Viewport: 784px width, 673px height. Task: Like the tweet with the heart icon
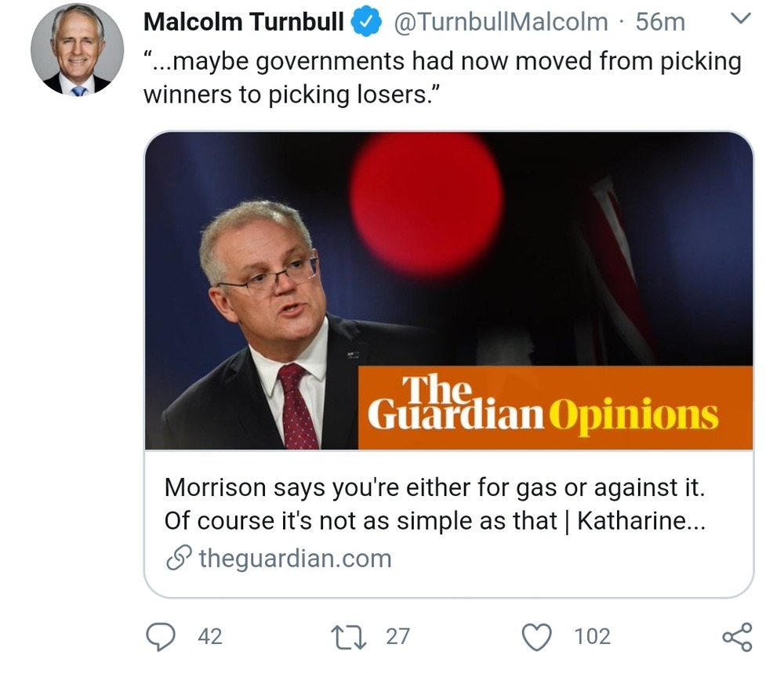[537, 637]
